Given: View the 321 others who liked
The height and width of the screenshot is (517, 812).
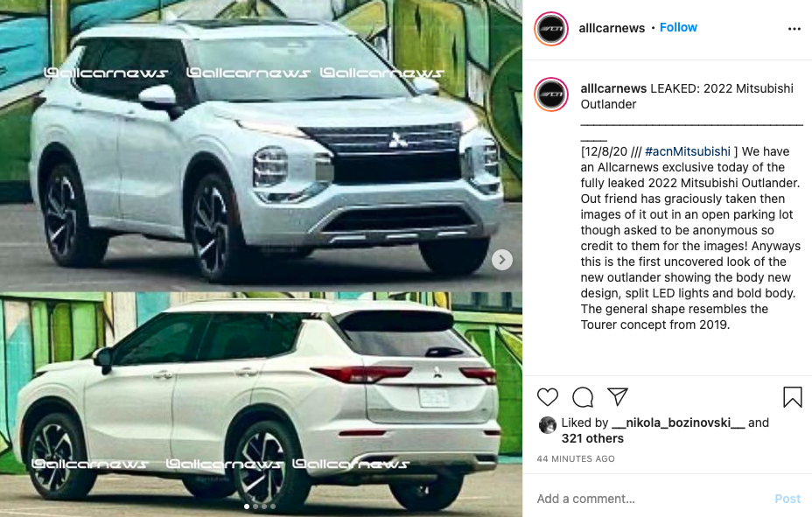Looking at the screenshot, I should pyautogui.click(x=592, y=438).
